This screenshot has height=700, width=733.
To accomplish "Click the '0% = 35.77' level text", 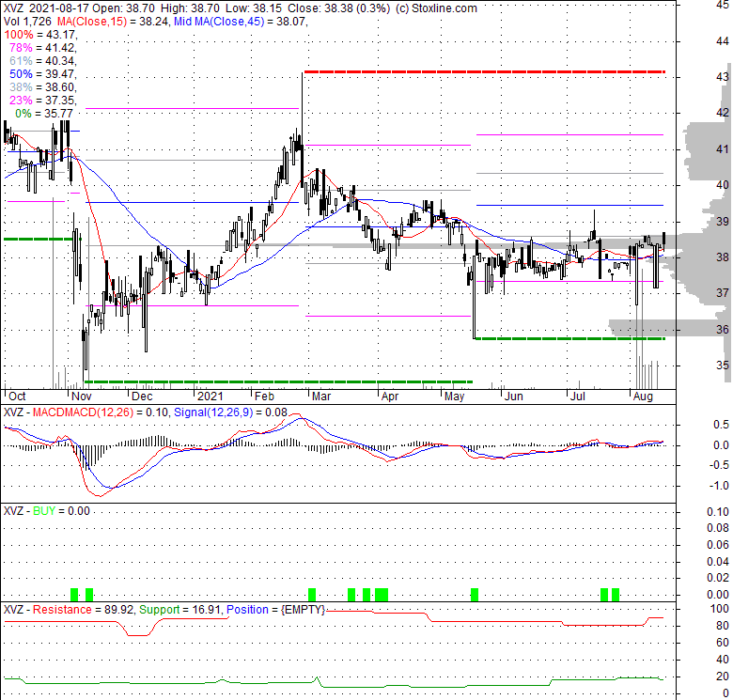I will point(44,113).
